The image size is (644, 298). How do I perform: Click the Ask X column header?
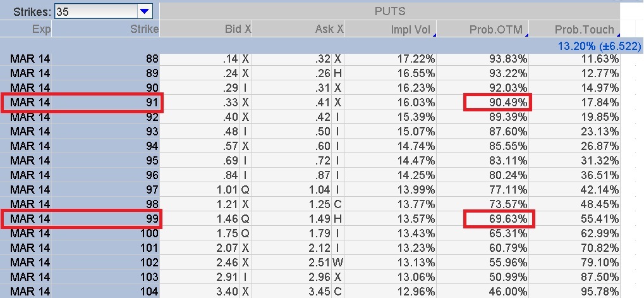click(329, 28)
